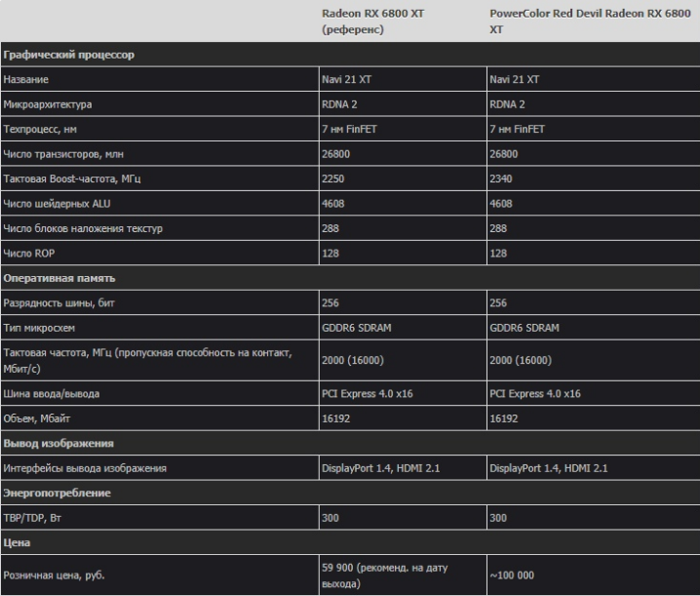Click "RDNA 2" in the reference column
700x596 pixels.
pyautogui.click(x=339, y=104)
